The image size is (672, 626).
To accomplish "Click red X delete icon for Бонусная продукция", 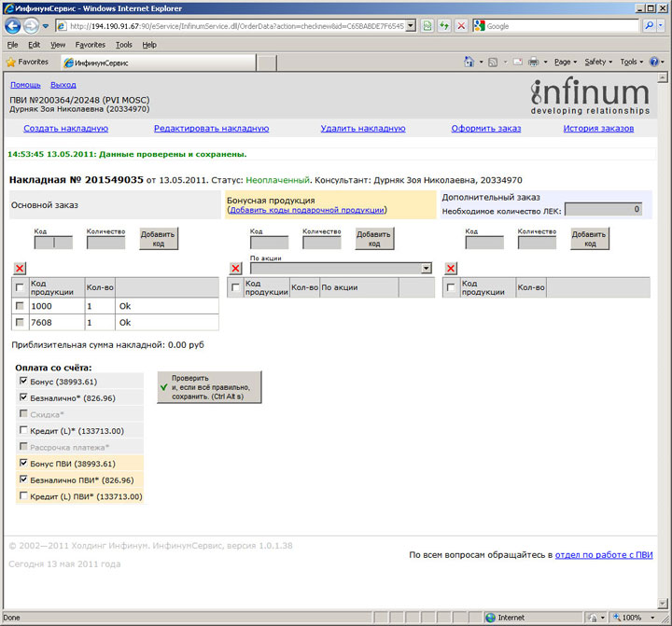I will click(x=235, y=269).
